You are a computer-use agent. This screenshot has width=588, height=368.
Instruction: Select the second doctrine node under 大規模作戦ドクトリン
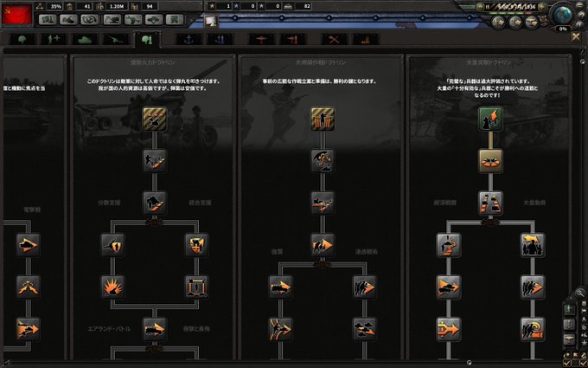point(323,161)
